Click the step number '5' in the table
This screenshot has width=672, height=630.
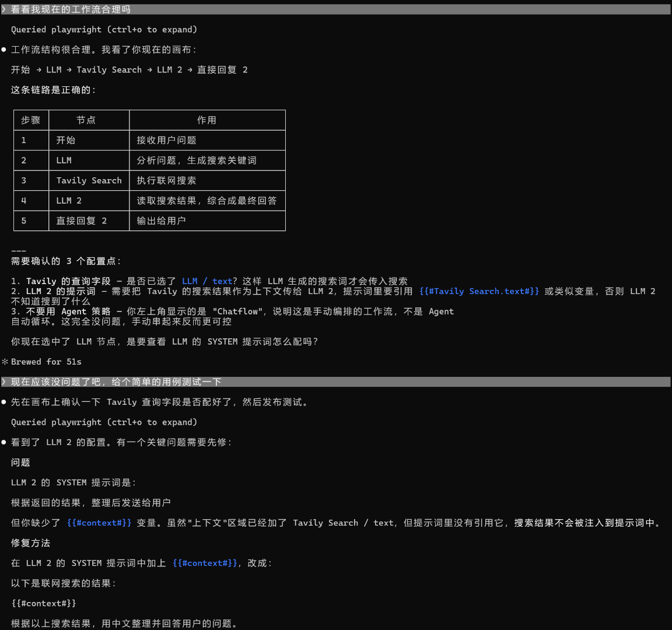tap(23, 220)
